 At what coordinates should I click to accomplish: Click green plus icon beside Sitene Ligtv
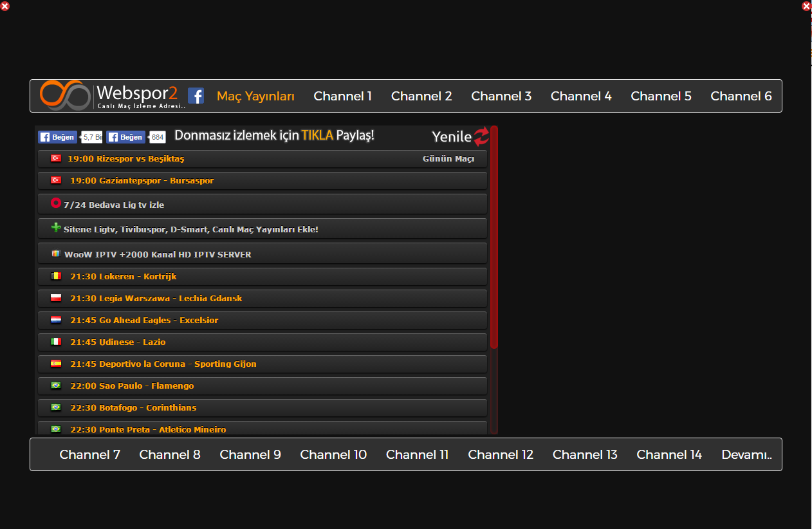tap(56, 227)
